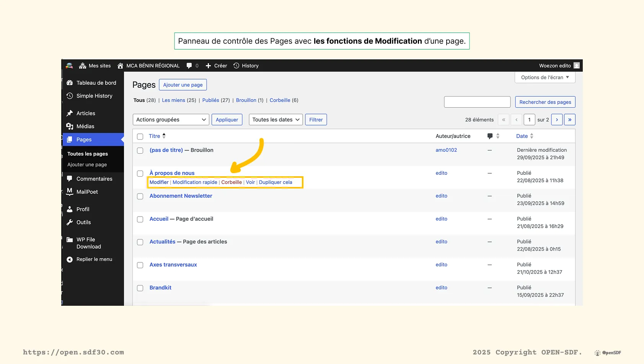
Task: Filter list by Brouillon pages
Action: [x=246, y=100]
